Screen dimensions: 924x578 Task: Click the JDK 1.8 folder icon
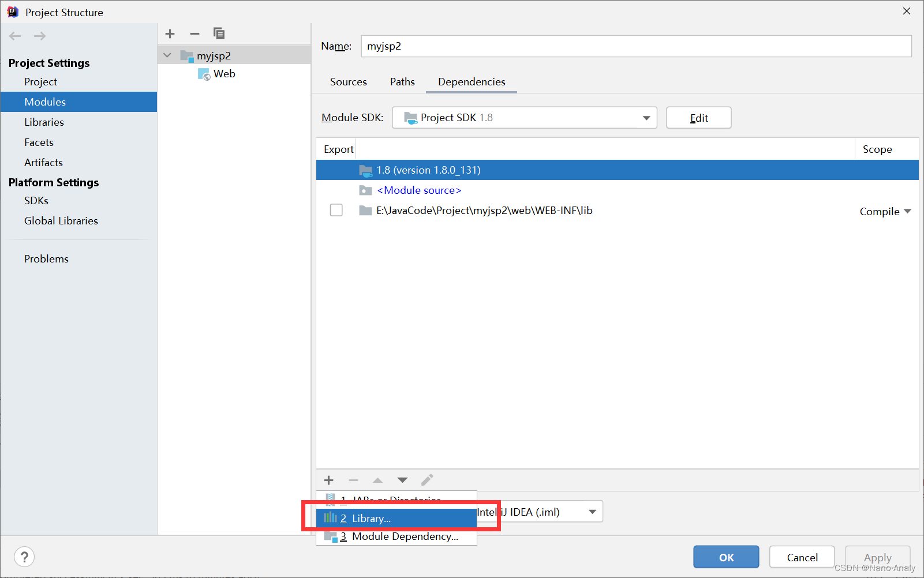point(365,170)
